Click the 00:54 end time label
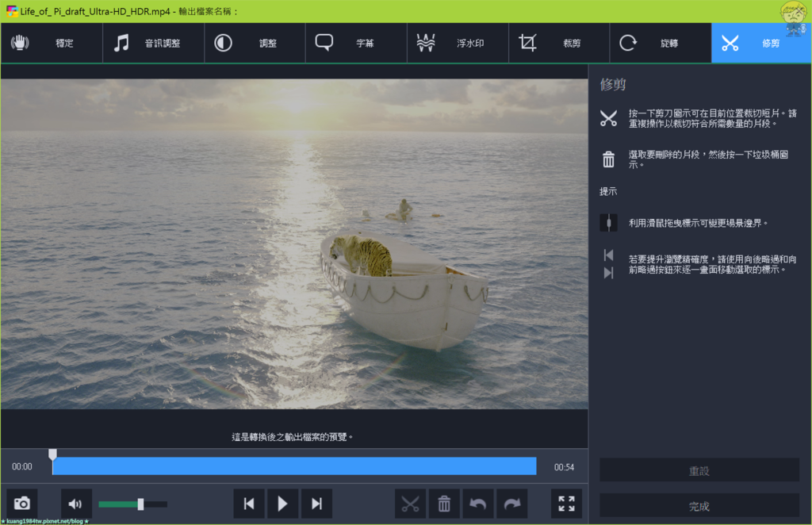 [x=564, y=467]
